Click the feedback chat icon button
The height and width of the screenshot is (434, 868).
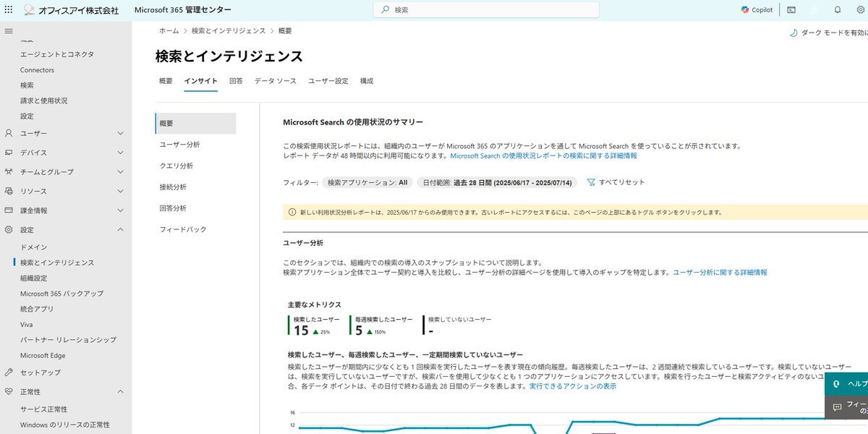tap(837, 407)
